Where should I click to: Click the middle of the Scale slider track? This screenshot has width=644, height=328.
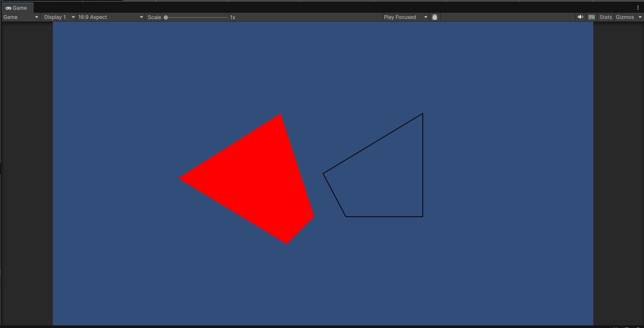click(x=196, y=17)
